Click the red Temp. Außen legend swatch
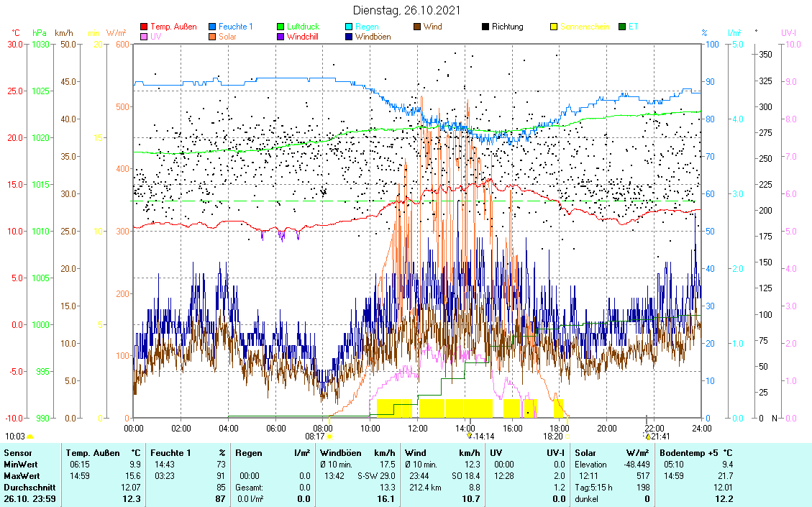Screen dimensions: 812x507 point(144,27)
